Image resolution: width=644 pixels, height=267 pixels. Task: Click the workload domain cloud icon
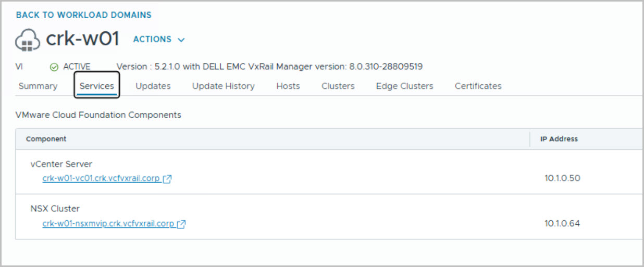(x=28, y=40)
